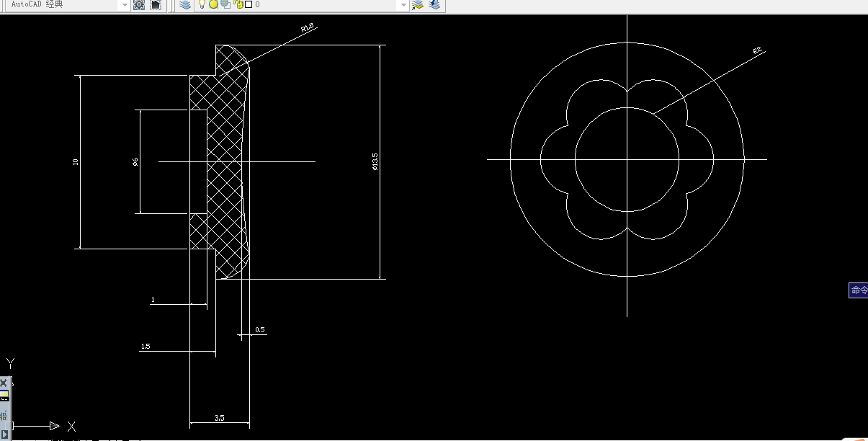Viewport: 868px width, 441px height.
Task: Select the R2 radius label
Action: click(x=757, y=50)
